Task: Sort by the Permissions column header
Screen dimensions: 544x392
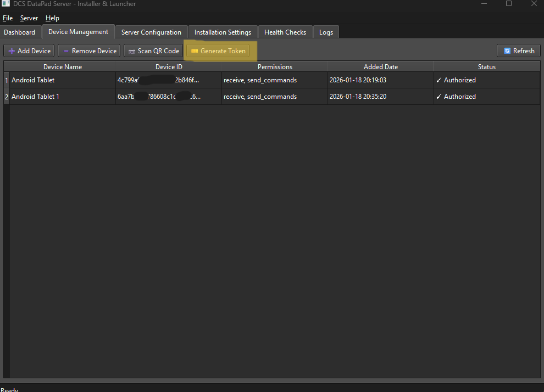Action: pos(275,66)
